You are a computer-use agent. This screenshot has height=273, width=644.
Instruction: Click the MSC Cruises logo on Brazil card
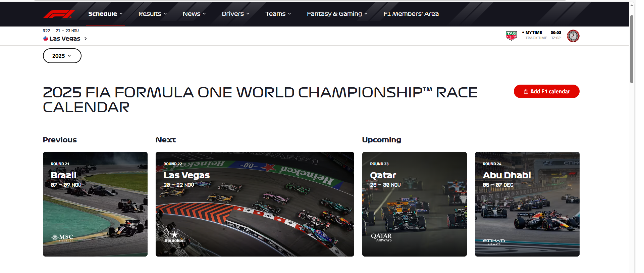[x=63, y=237]
